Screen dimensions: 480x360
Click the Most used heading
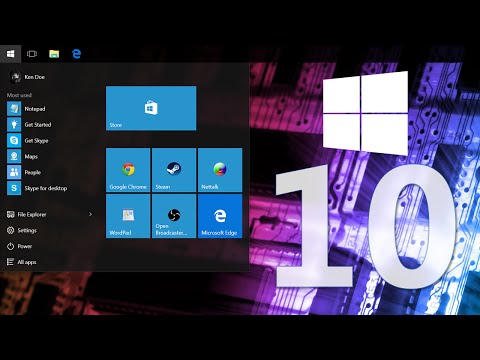(x=19, y=95)
